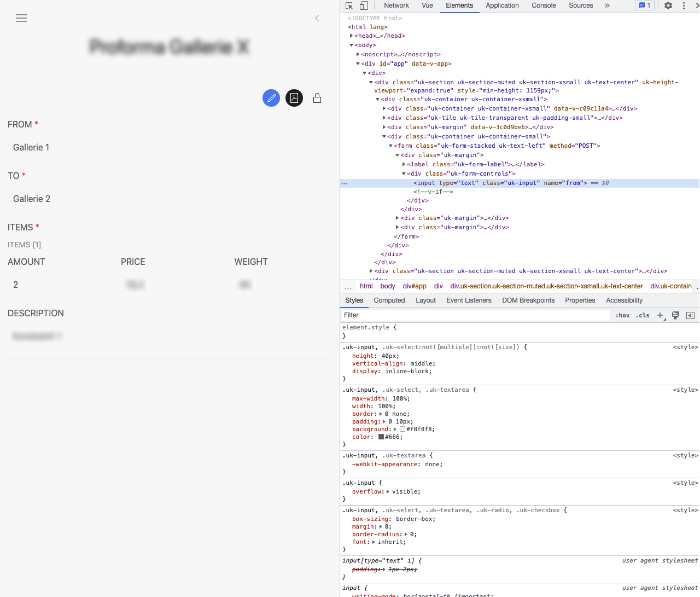700x597 pixels.
Task: Click the #f8f8f8 background color swatch
Action: [x=402, y=429]
